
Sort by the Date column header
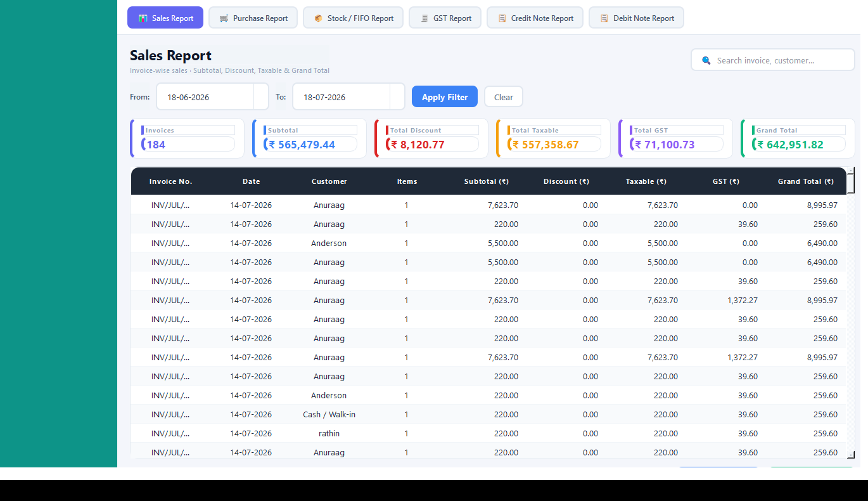pyautogui.click(x=252, y=181)
